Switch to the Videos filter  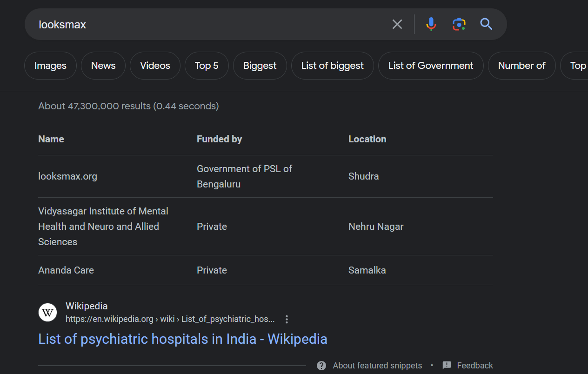click(155, 66)
